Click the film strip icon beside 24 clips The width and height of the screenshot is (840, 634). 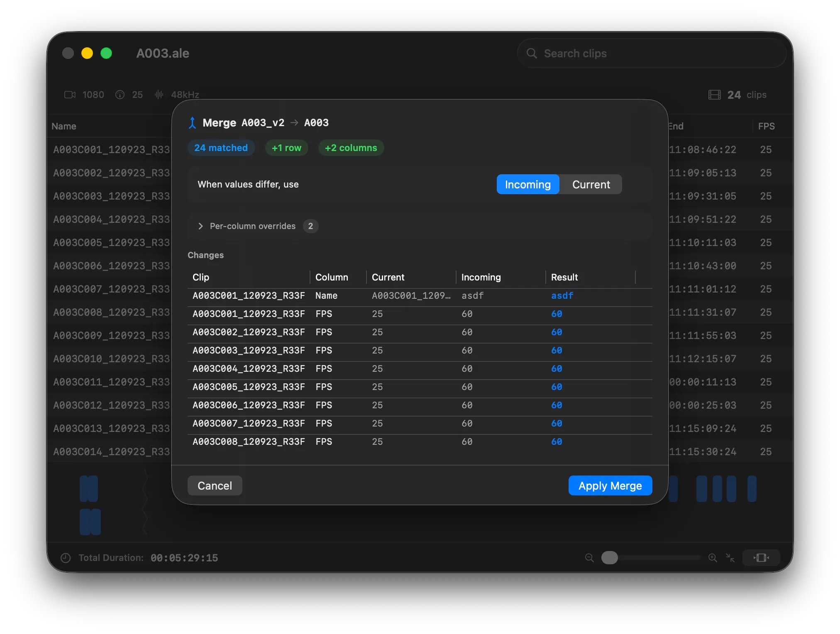click(715, 95)
